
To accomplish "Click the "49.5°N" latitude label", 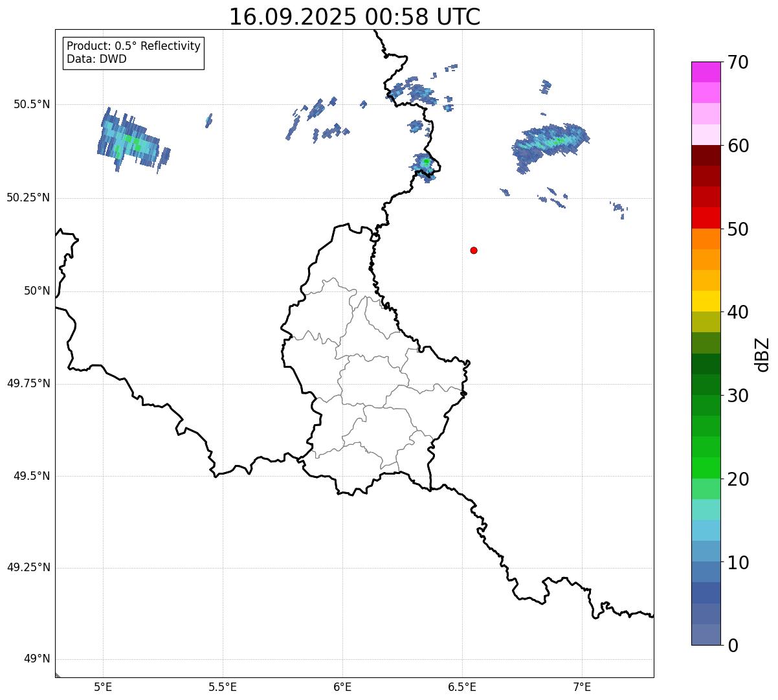I will pyautogui.click(x=32, y=476).
